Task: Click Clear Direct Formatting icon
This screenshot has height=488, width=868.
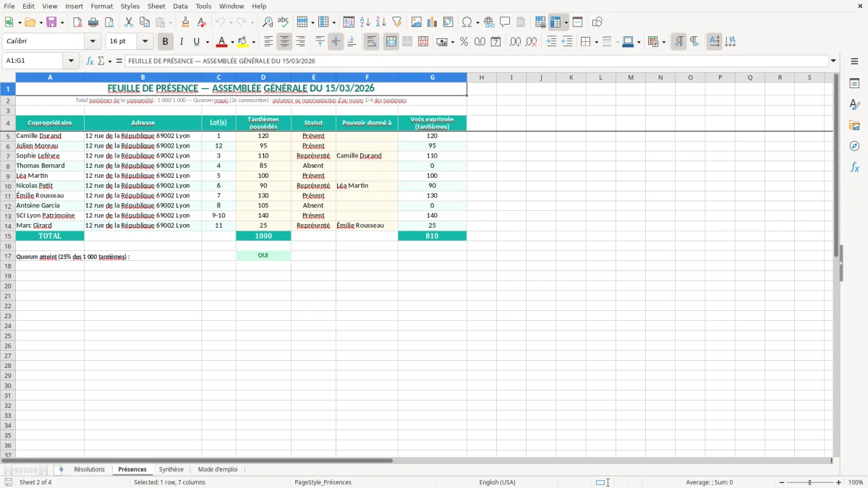Action: pyautogui.click(x=202, y=22)
